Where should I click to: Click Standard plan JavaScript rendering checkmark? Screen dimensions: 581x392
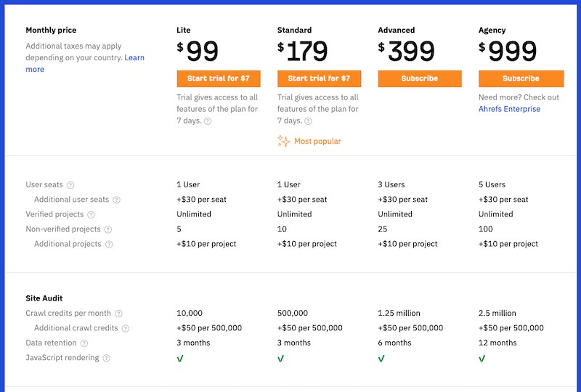click(281, 359)
